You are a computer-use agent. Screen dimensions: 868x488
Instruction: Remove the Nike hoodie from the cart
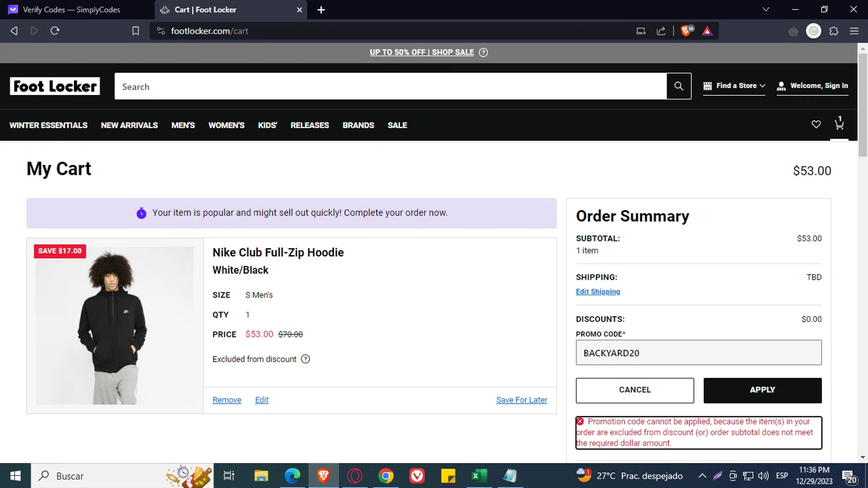227,400
